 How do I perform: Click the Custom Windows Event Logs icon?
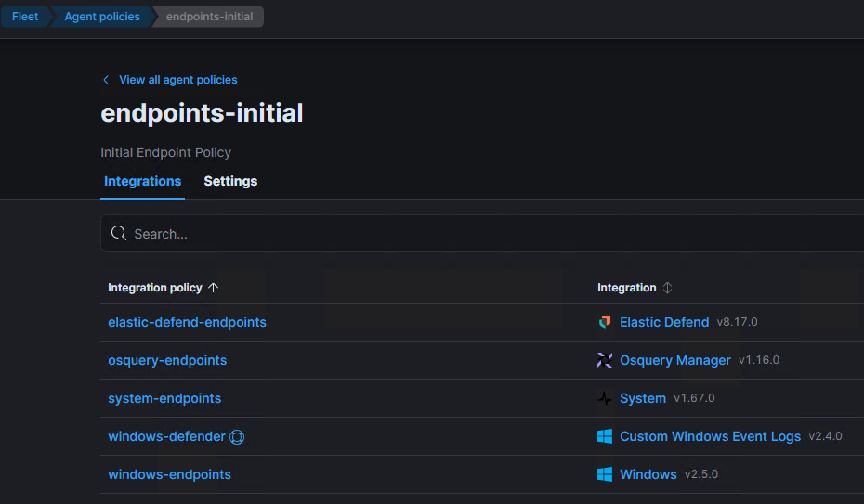coord(605,436)
